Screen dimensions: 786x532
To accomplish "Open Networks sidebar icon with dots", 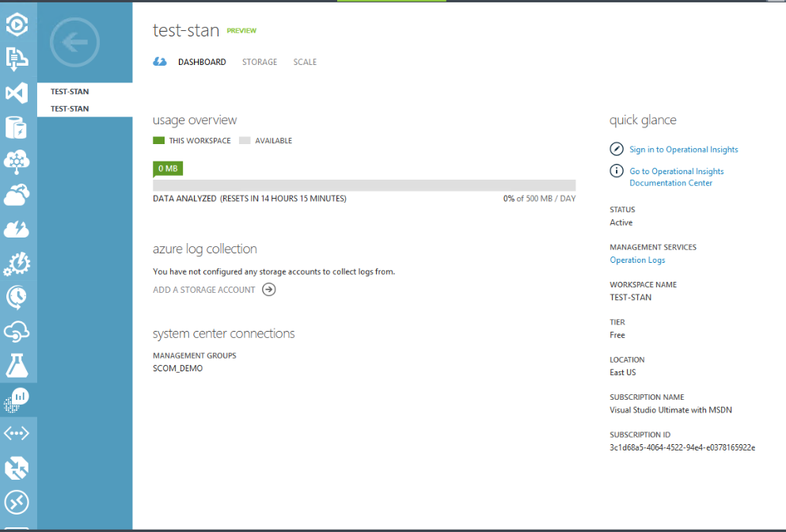I will tap(17, 433).
